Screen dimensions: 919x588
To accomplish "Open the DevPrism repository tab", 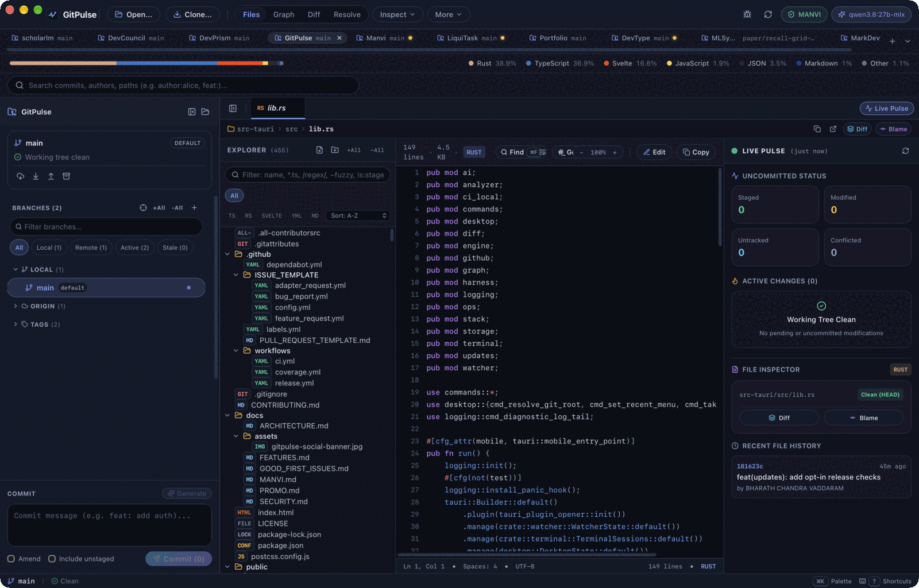I will pos(219,38).
